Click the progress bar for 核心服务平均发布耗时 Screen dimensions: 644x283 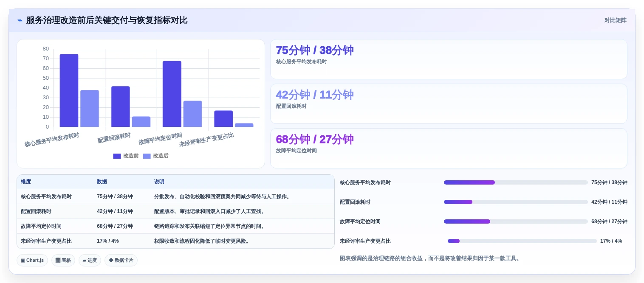click(x=516, y=182)
